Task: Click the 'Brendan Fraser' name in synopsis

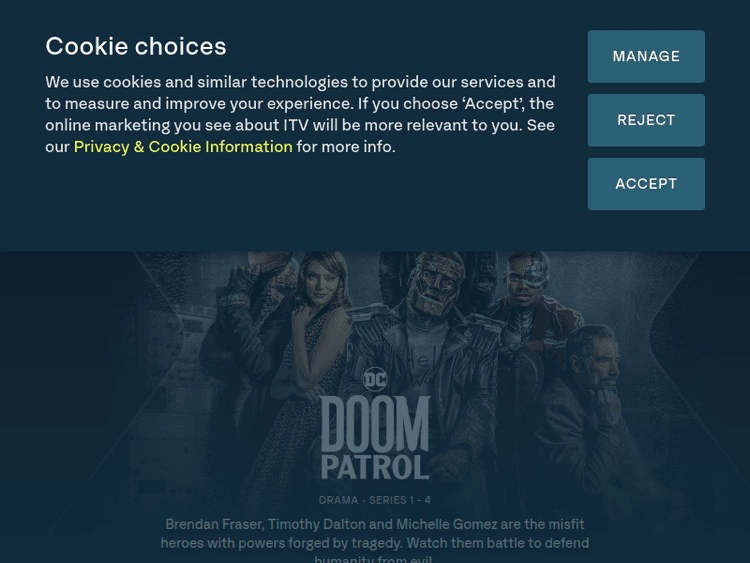Action: (x=214, y=524)
